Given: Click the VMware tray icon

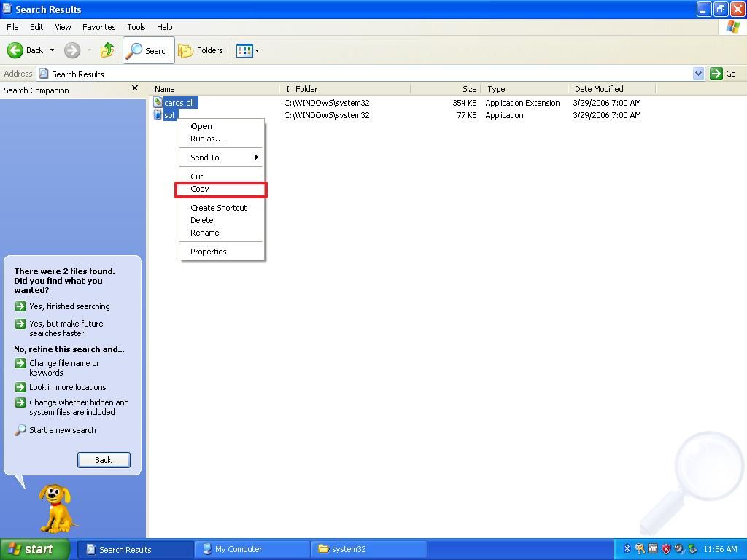Looking at the screenshot, I should pos(653,548).
